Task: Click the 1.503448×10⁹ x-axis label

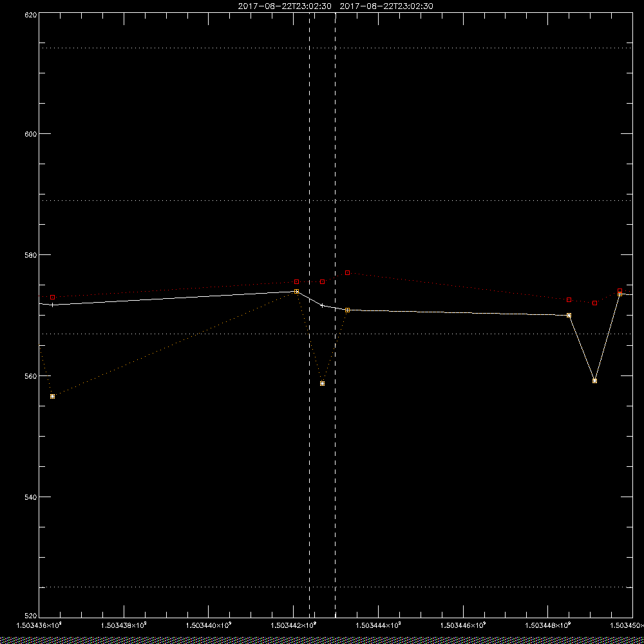Action: [549, 625]
